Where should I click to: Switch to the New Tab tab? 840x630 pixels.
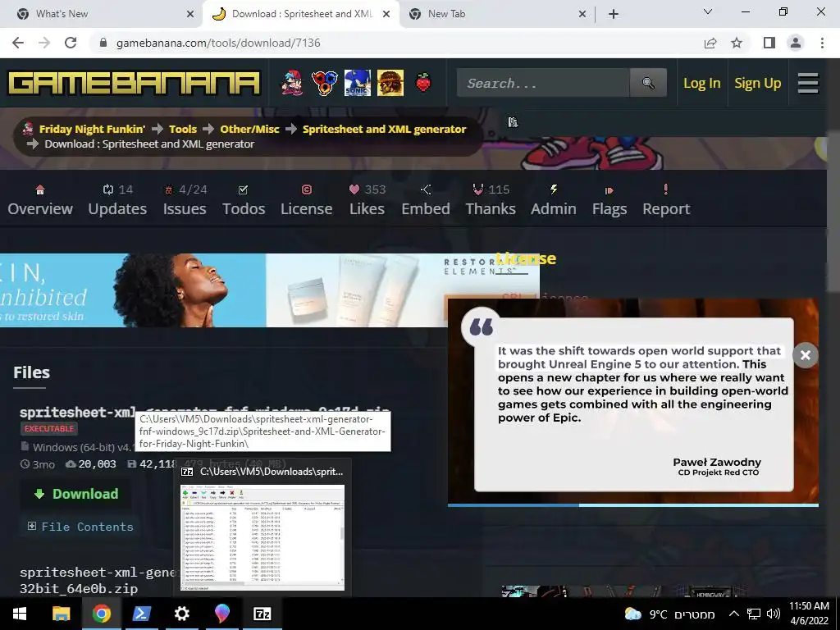tap(496, 14)
